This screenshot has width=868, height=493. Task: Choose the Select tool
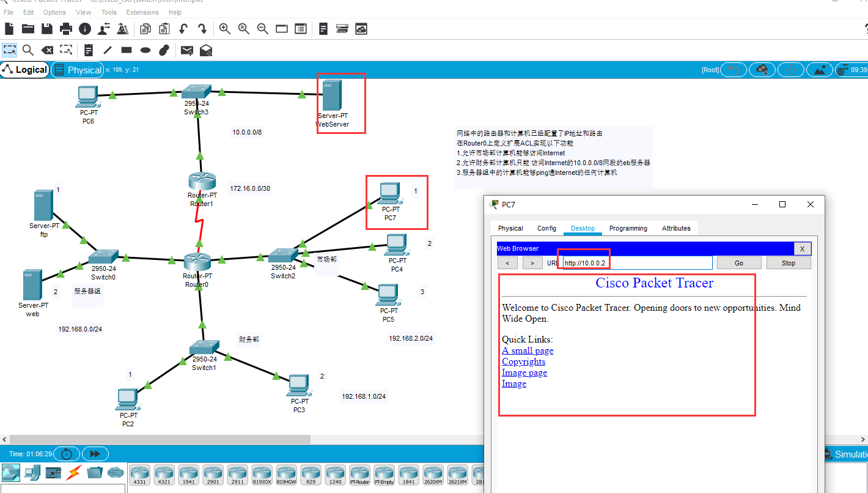click(9, 50)
